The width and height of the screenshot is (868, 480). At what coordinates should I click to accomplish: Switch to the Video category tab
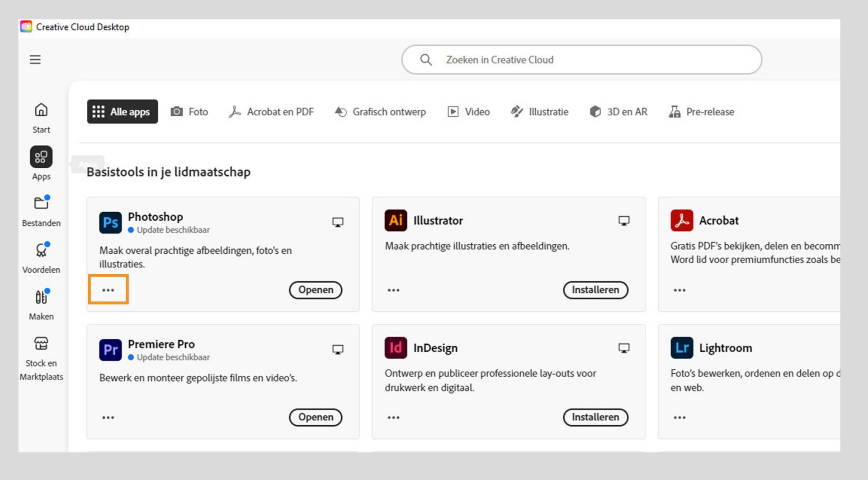coord(469,112)
